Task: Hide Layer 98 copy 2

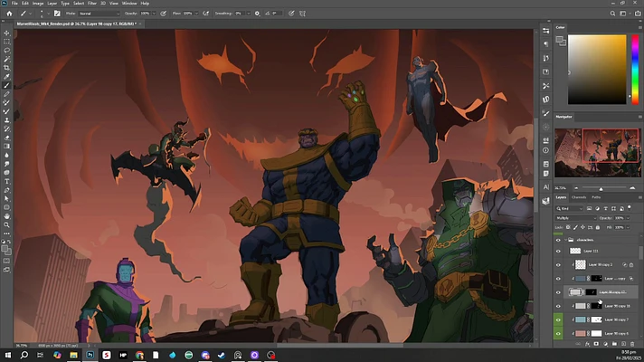Action: click(x=558, y=265)
